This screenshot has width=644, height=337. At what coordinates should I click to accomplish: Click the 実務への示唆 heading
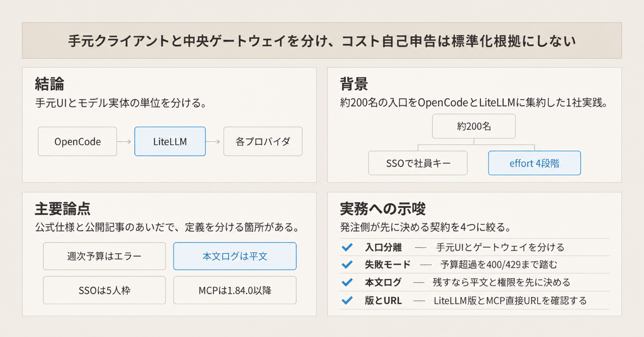pos(383,209)
